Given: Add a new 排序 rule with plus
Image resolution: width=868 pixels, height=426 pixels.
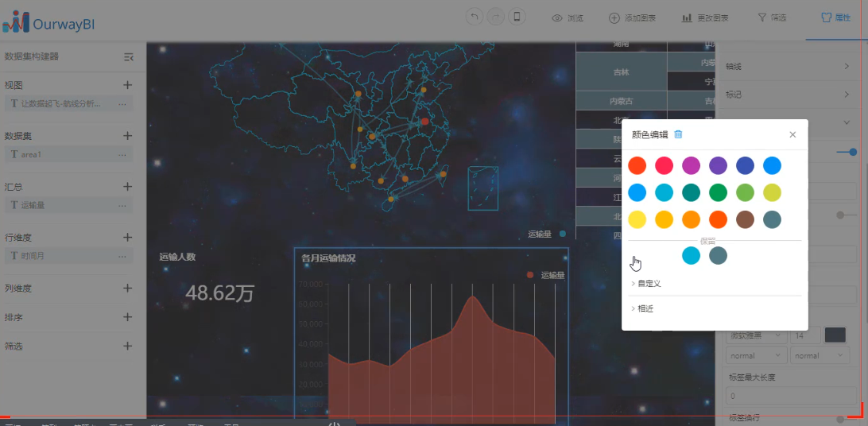Looking at the screenshot, I should [x=127, y=317].
